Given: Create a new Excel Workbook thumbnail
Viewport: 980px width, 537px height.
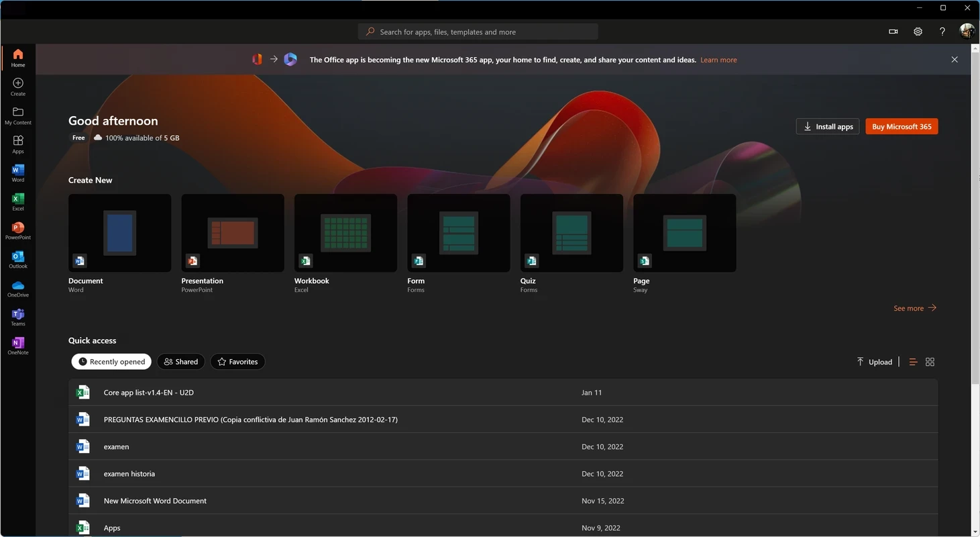Looking at the screenshot, I should click(x=345, y=233).
